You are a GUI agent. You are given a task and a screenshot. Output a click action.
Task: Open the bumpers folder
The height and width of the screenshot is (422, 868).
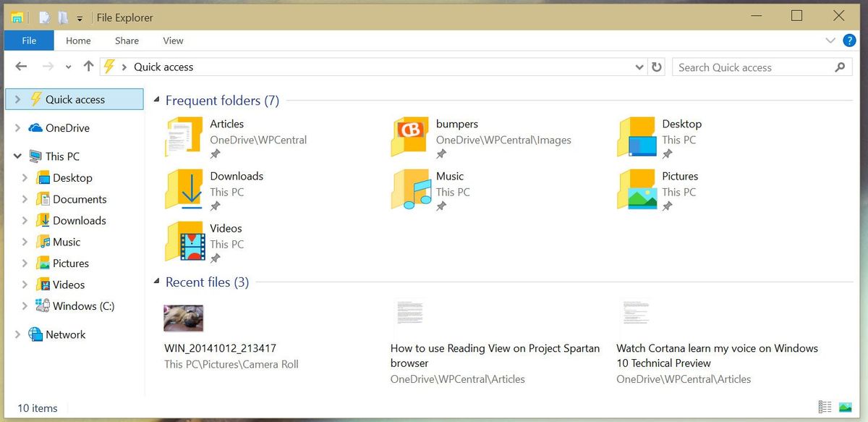457,124
